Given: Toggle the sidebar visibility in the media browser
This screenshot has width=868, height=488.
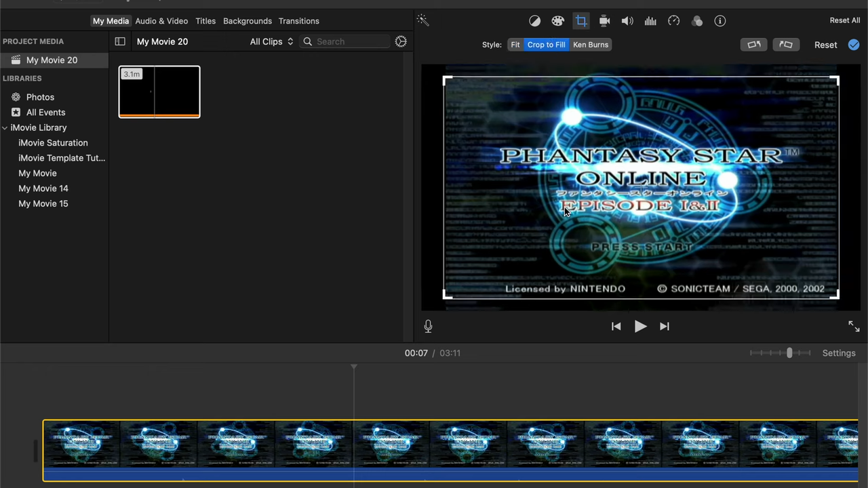Looking at the screenshot, I should [120, 41].
